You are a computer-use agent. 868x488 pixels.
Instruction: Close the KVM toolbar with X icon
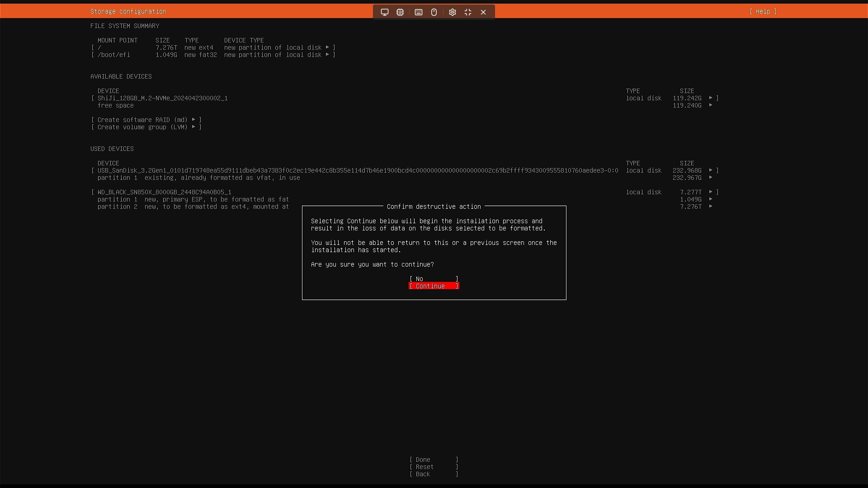(483, 12)
